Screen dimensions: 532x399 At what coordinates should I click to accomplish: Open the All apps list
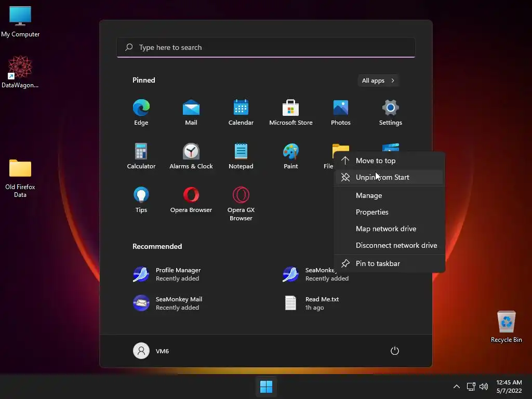[x=378, y=81]
